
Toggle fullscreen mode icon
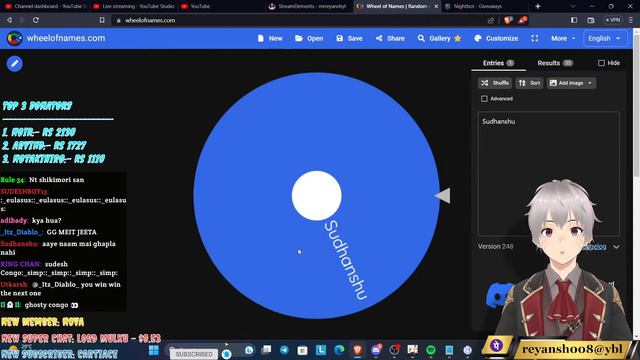click(535, 38)
